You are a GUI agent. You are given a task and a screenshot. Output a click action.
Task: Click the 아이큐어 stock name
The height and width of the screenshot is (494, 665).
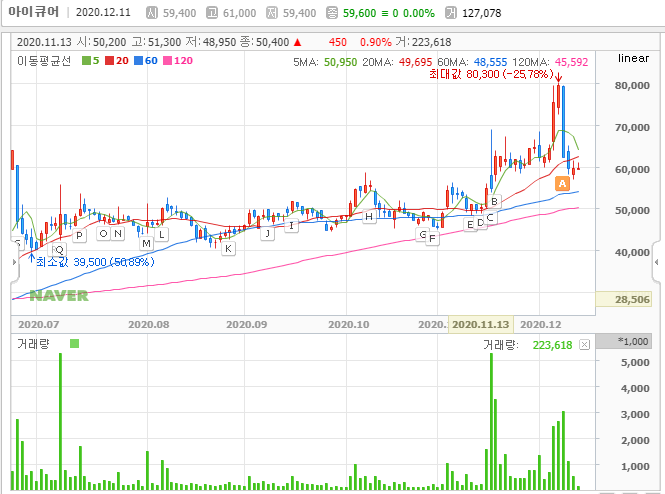[x=34, y=11]
